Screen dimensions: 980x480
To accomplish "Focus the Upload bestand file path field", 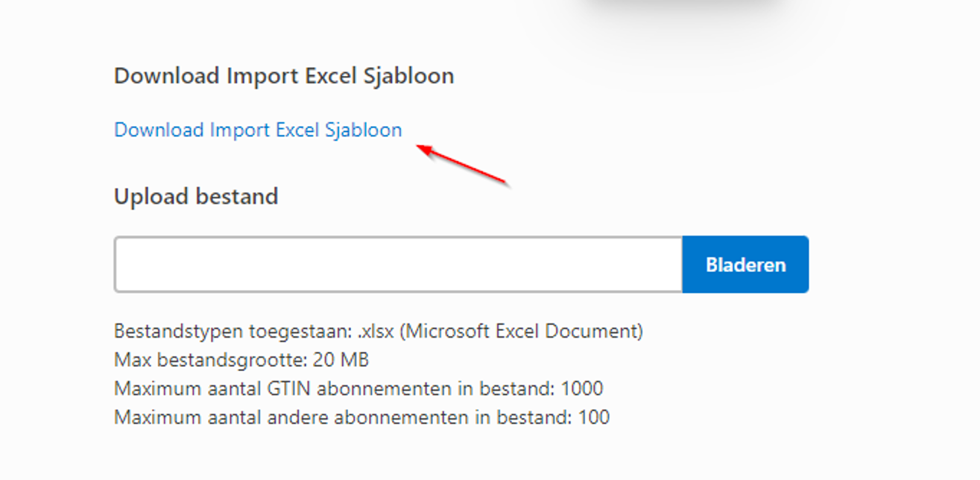I will click(398, 265).
